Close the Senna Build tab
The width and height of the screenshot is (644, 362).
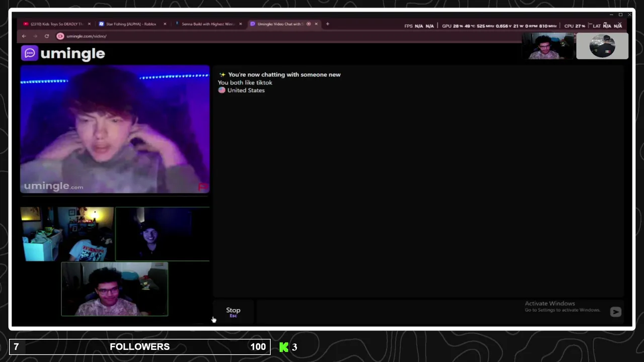pyautogui.click(x=240, y=24)
